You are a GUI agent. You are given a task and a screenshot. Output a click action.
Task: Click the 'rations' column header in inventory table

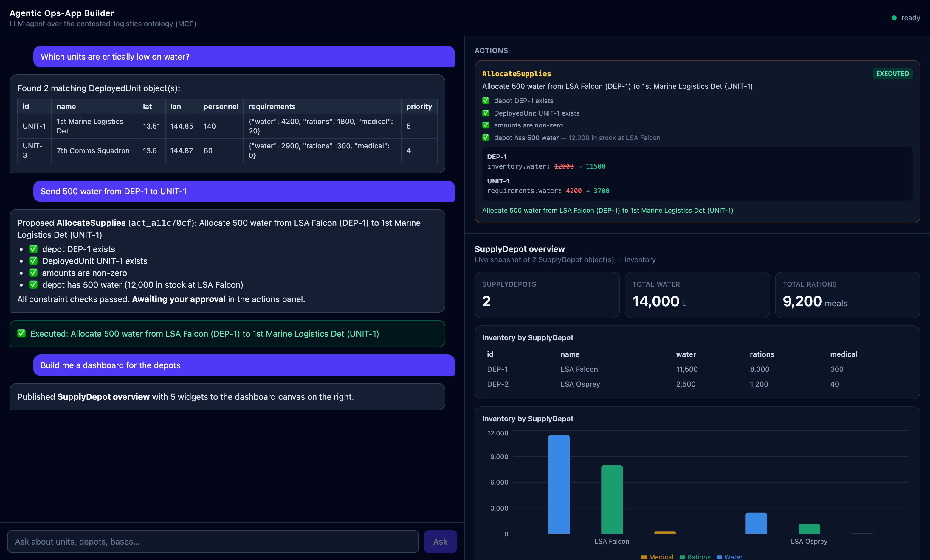click(762, 354)
